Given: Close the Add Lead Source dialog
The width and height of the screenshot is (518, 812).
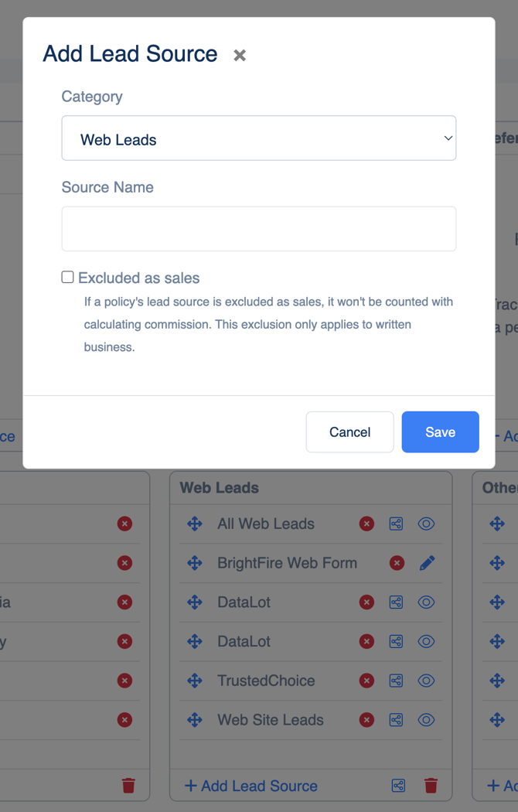Looking at the screenshot, I should (240, 55).
